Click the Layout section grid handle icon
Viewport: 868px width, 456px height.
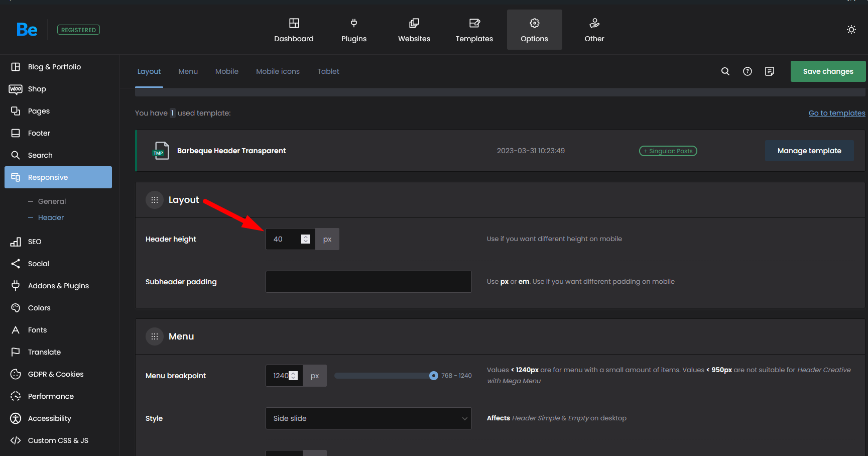click(155, 200)
